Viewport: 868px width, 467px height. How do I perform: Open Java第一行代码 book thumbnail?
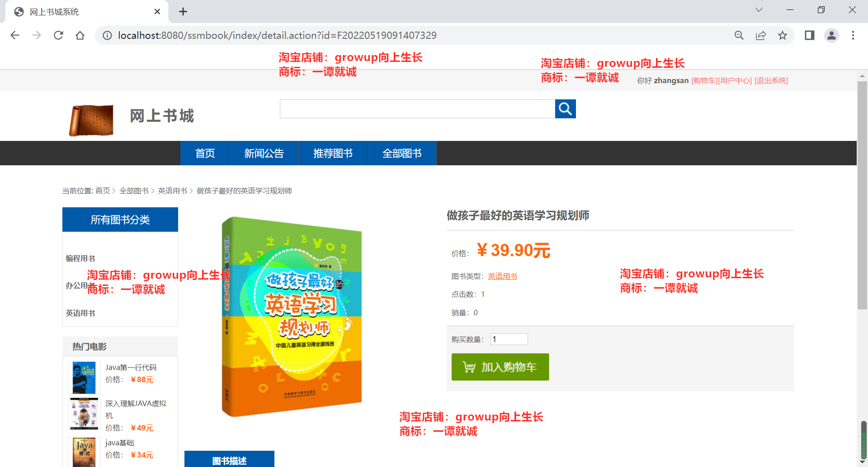point(84,378)
